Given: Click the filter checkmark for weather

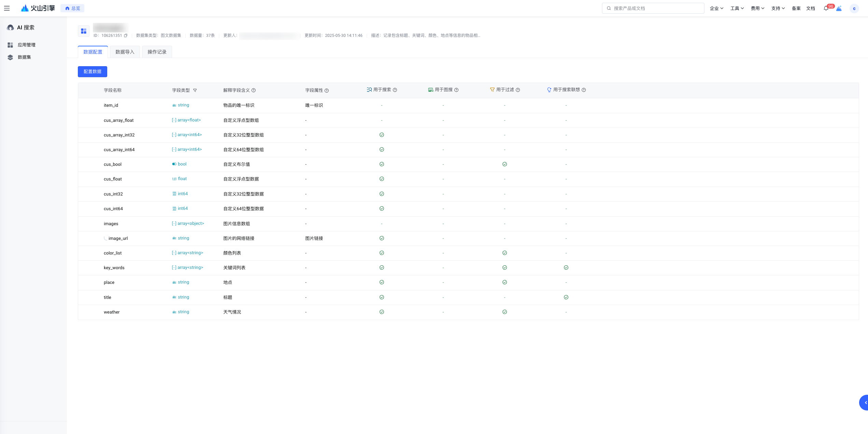Looking at the screenshot, I should [505, 312].
